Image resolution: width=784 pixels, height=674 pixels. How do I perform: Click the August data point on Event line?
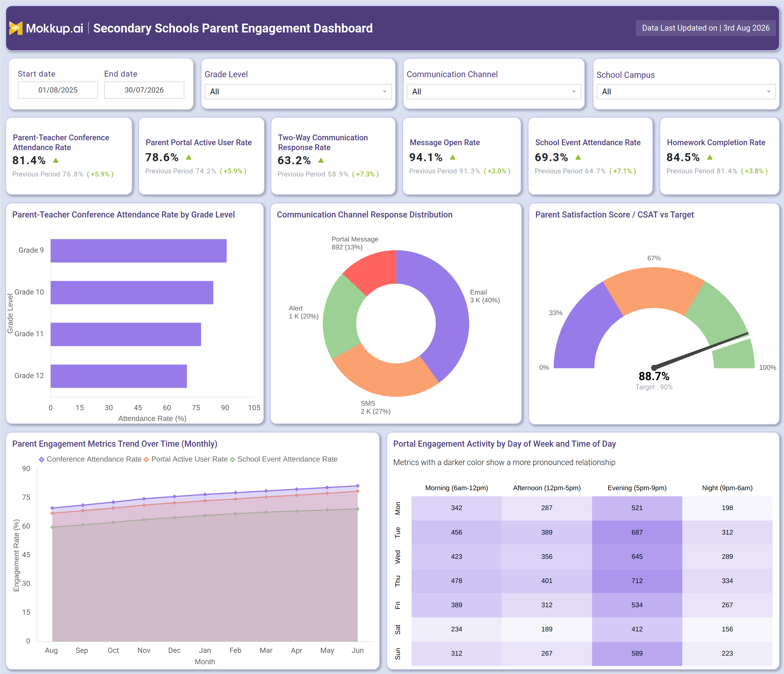(x=52, y=527)
